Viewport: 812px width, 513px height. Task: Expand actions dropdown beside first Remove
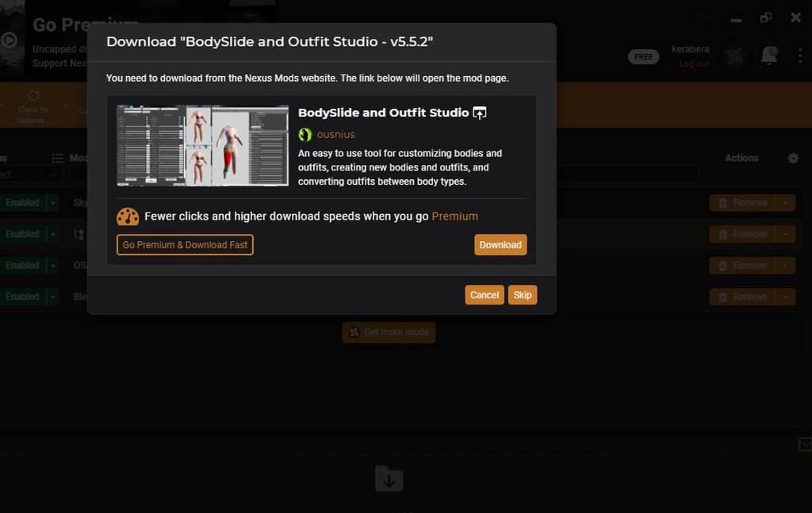(786, 203)
